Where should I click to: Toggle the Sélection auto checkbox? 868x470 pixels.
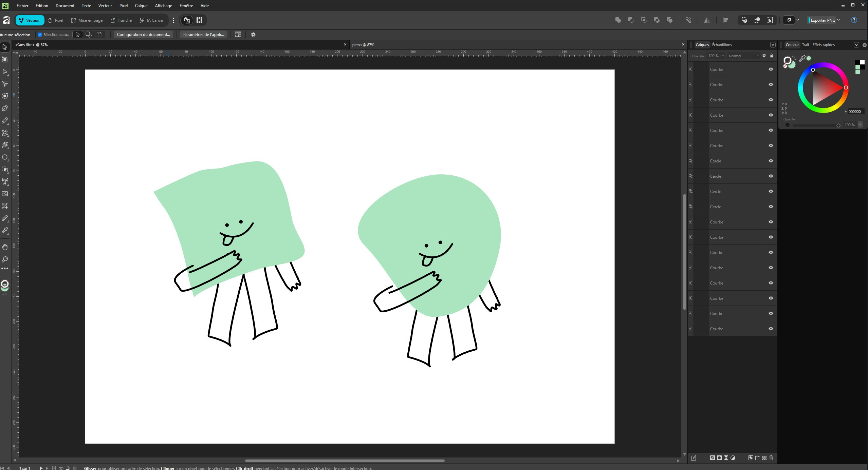tap(40, 35)
